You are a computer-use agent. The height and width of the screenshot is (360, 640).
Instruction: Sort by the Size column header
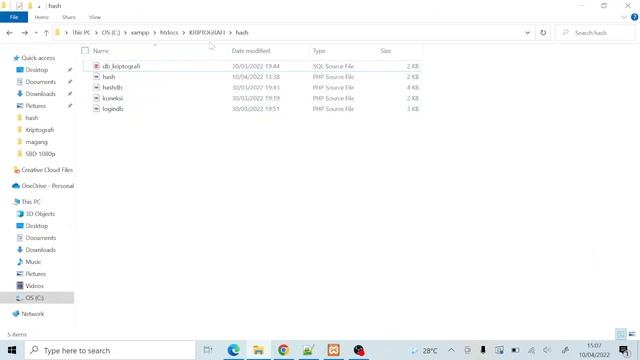coord(386,51)
